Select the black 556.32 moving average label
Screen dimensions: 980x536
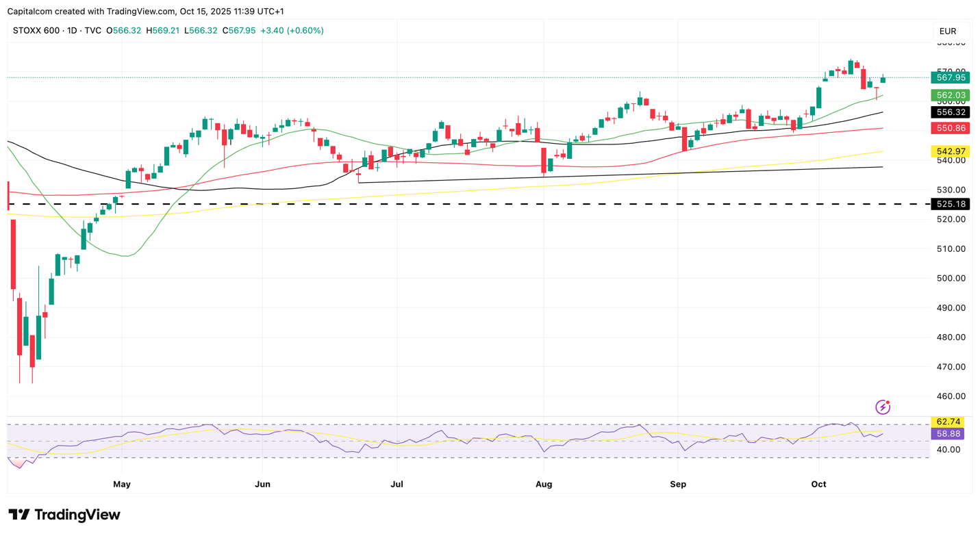tap(950, 112)
